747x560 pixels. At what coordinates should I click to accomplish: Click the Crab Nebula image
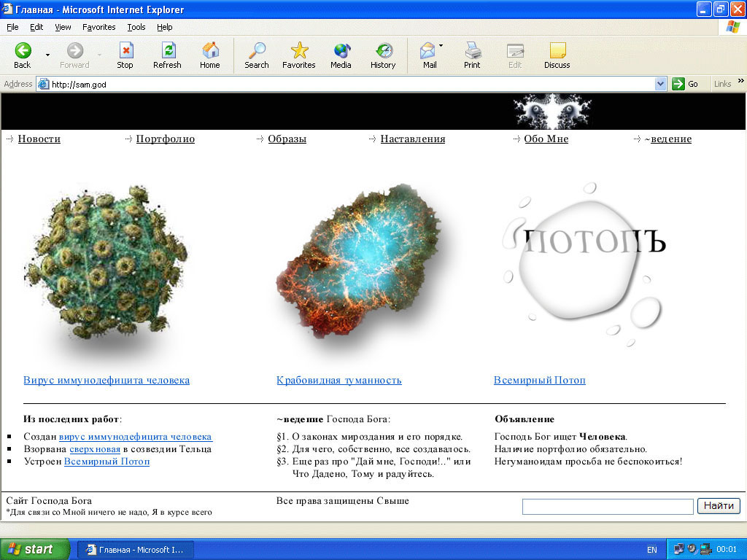(x=358, y=261)
